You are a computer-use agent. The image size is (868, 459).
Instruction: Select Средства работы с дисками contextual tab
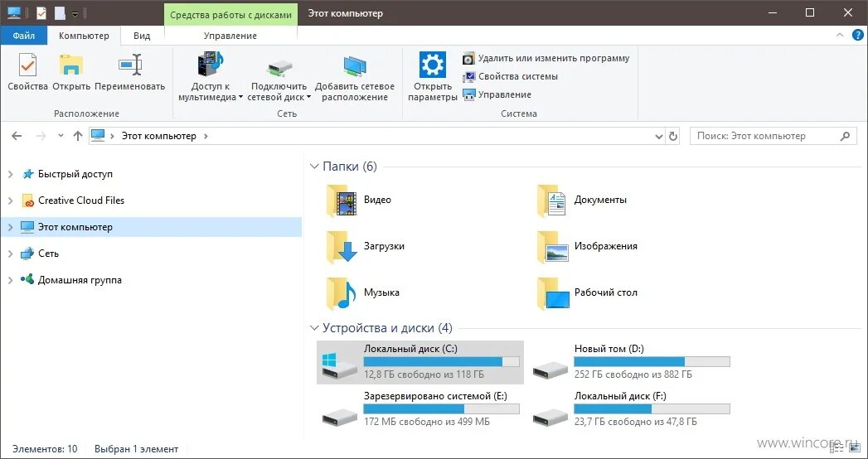click(230, 14)
